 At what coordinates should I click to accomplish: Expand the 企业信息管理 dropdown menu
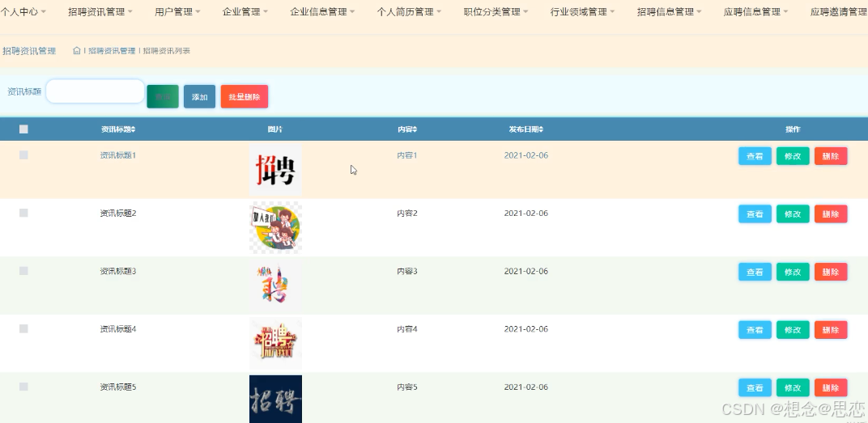coord(322,11)
